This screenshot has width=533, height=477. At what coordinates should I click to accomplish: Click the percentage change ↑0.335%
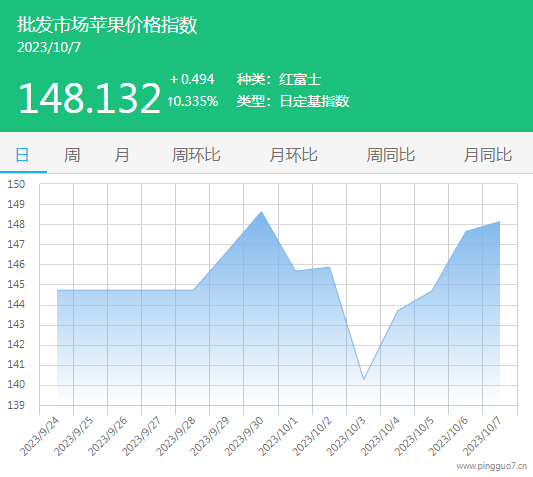(193, 101)
